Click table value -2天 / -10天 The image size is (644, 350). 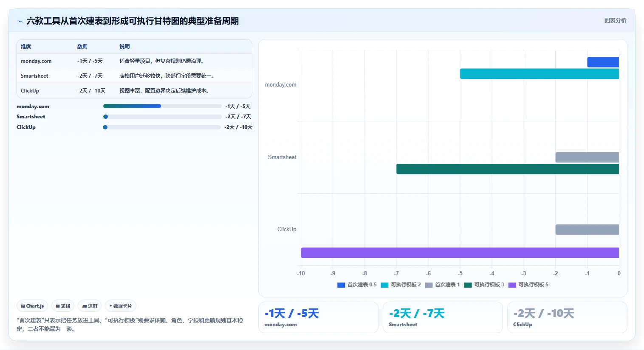91,91
